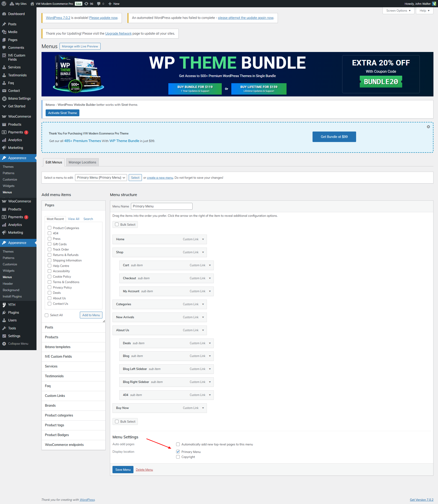This screenshot has width=438, height=504.
Task: Click the house icon beside VW Modern Ecommerce Pro
Action: pyautogui.click(x=32, y=4)
